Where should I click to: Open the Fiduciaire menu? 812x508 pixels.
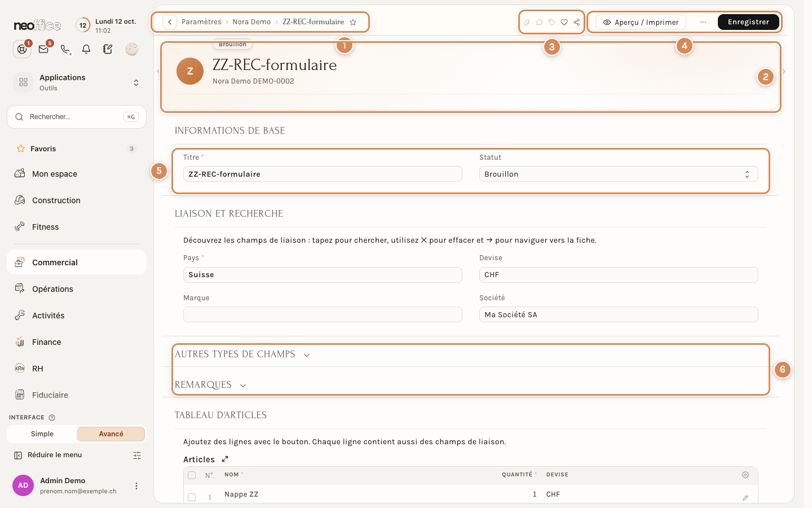tap(77, 395)
